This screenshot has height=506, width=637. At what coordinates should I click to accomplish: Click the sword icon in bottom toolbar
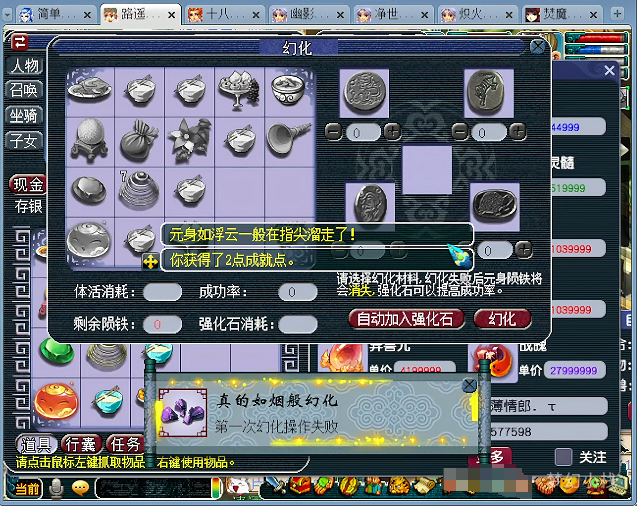tap(277, 485)
